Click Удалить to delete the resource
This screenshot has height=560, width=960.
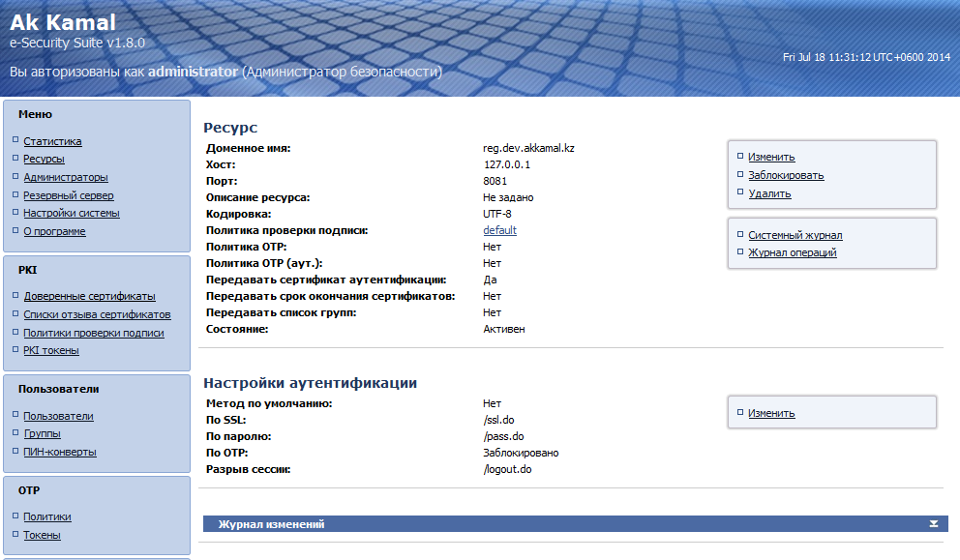[769, 194]
